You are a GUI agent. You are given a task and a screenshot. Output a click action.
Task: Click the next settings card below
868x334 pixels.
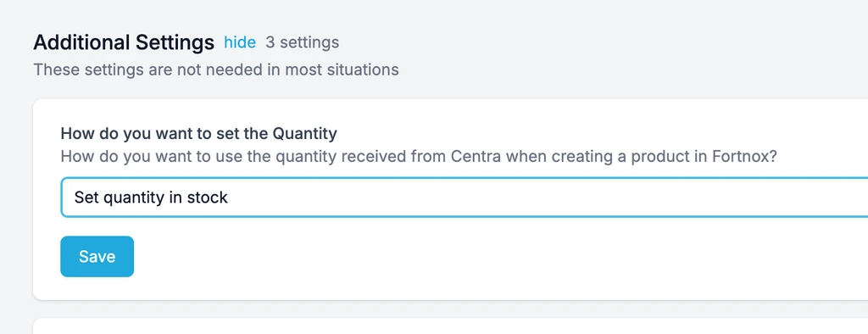pos(451,326)
